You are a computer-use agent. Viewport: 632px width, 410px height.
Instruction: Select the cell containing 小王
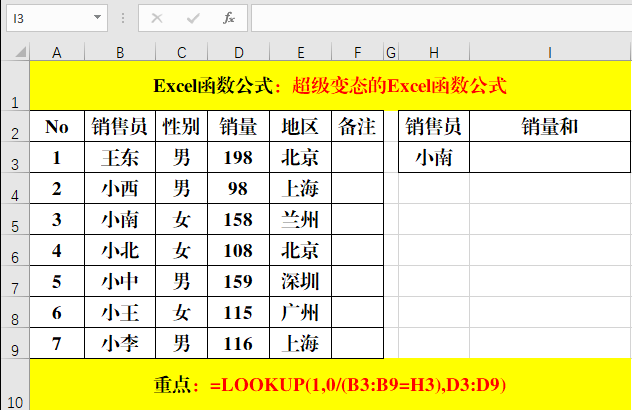120,312
